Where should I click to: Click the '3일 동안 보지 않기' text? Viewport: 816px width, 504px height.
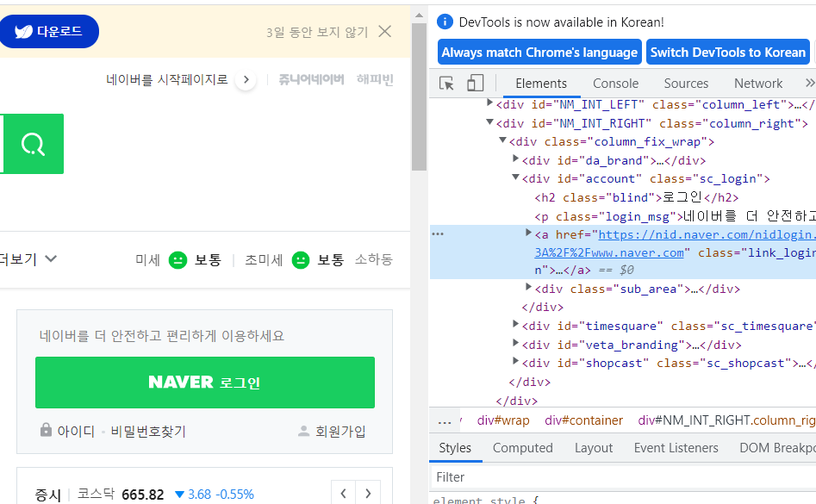tap(317, 32)
